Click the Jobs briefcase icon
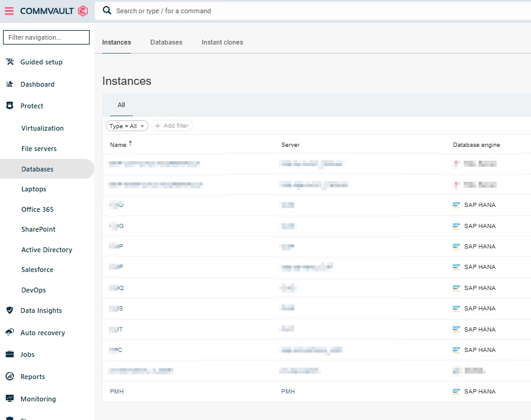The image size is (531, 420). [x=10, y=354]
